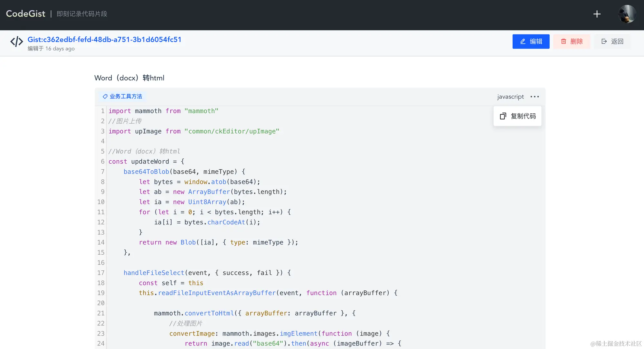
Task: Click the 业务工具方法 tag label
Action: click(x=126, y=96)
